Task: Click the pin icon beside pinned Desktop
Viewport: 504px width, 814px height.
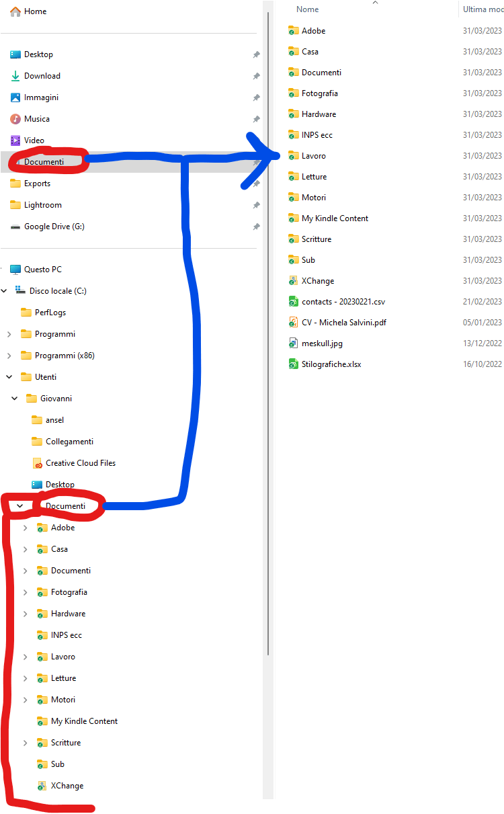Action: click(x=256, y=54)
